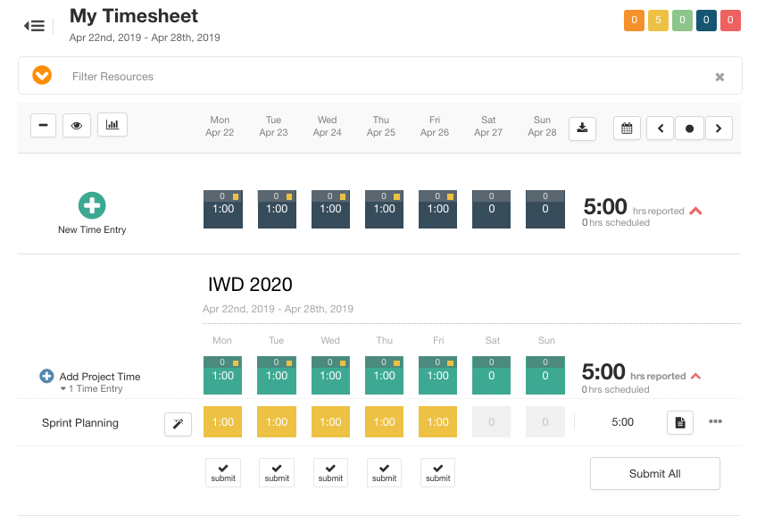Toggle the eye visibility button
This screenshot has height=532, width=765.
tap(77, 125)
